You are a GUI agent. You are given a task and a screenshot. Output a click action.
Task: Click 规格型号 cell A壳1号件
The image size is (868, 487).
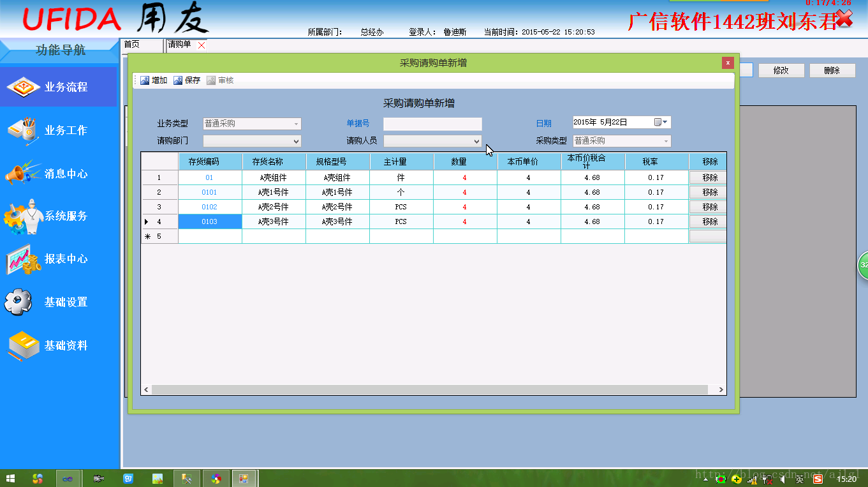pos(338,192)
